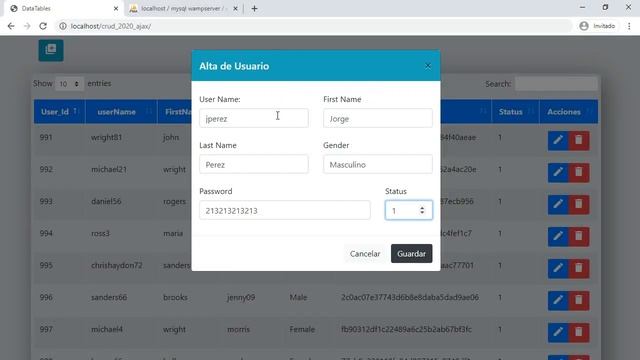Delete the michael21 row
Image resolution: width=640 pixels, height=360 pixels.
tap(579, 172)
